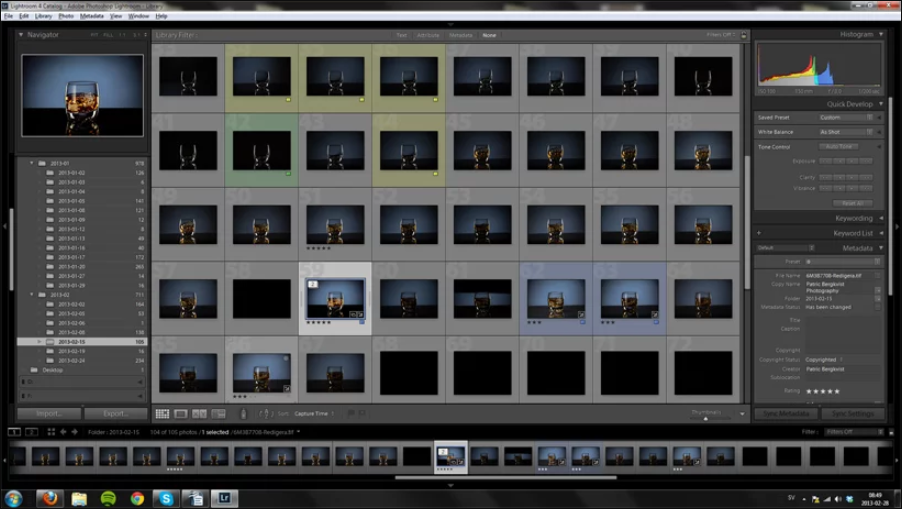Click the Auto Tone button
This screenshot has width=902, height=509.
pos(839,147)
